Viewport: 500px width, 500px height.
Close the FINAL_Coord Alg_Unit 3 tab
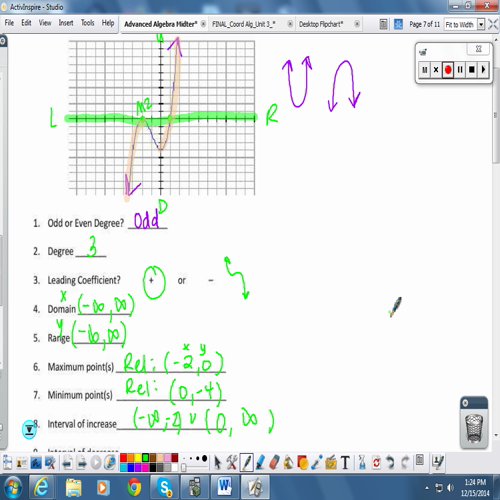click(290, 24)
